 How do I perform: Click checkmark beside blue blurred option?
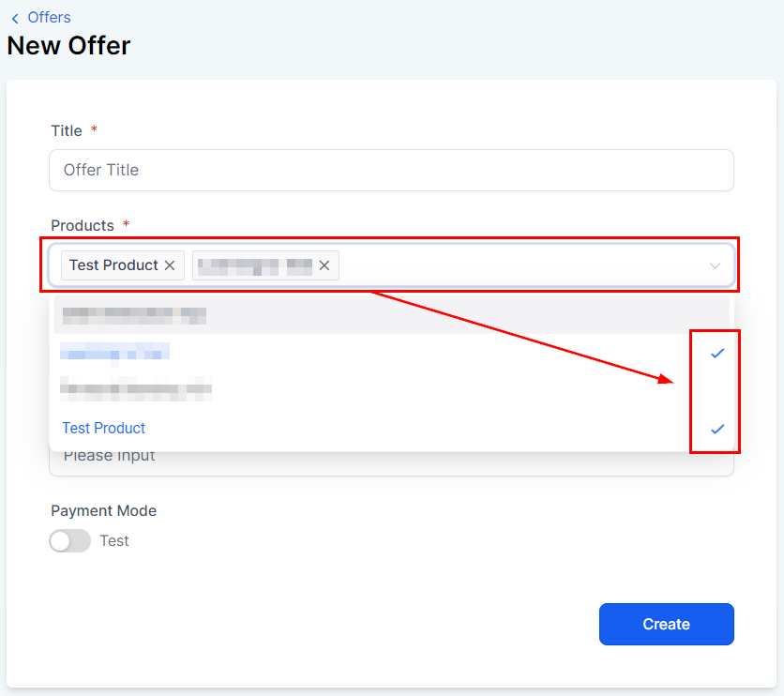[x=717, y=353]
